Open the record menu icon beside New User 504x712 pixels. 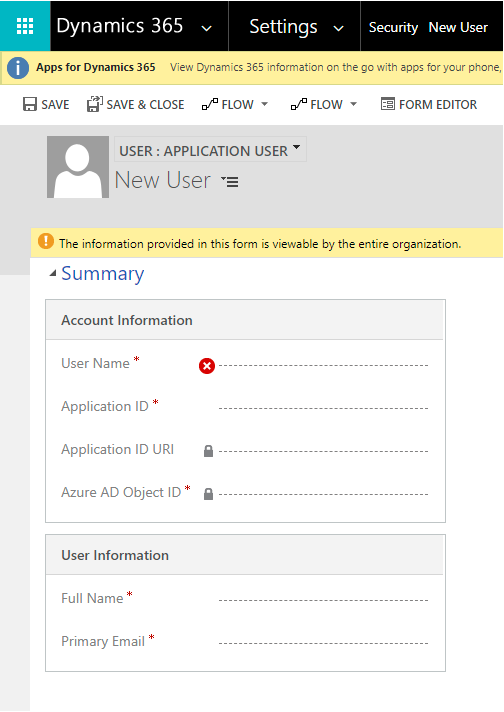point(230,182)
